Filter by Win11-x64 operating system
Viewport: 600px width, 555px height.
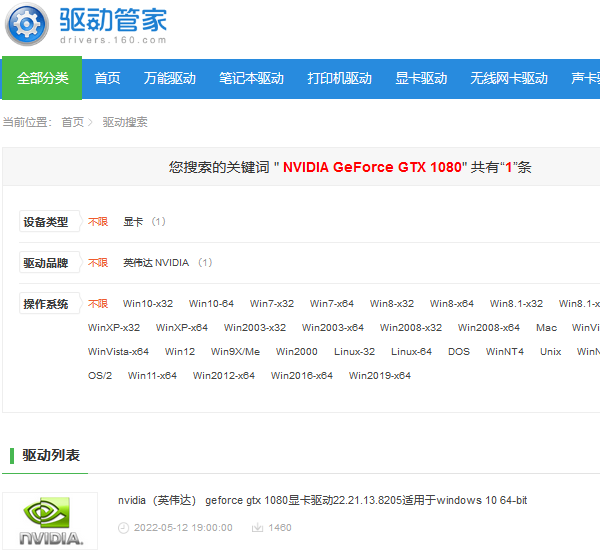point(152,375)
